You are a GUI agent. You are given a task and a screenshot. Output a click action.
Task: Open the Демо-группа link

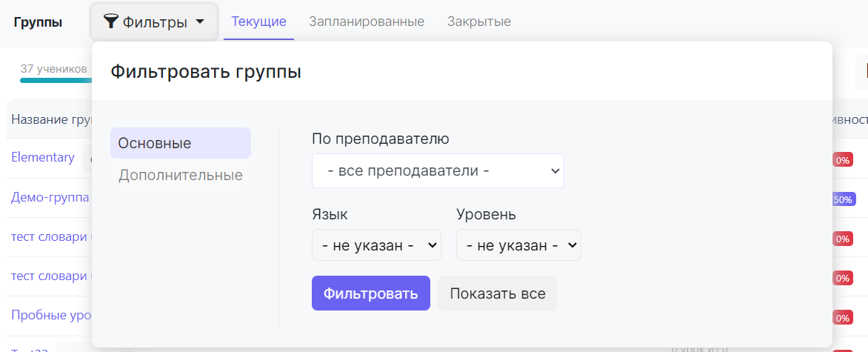(50, 197)
